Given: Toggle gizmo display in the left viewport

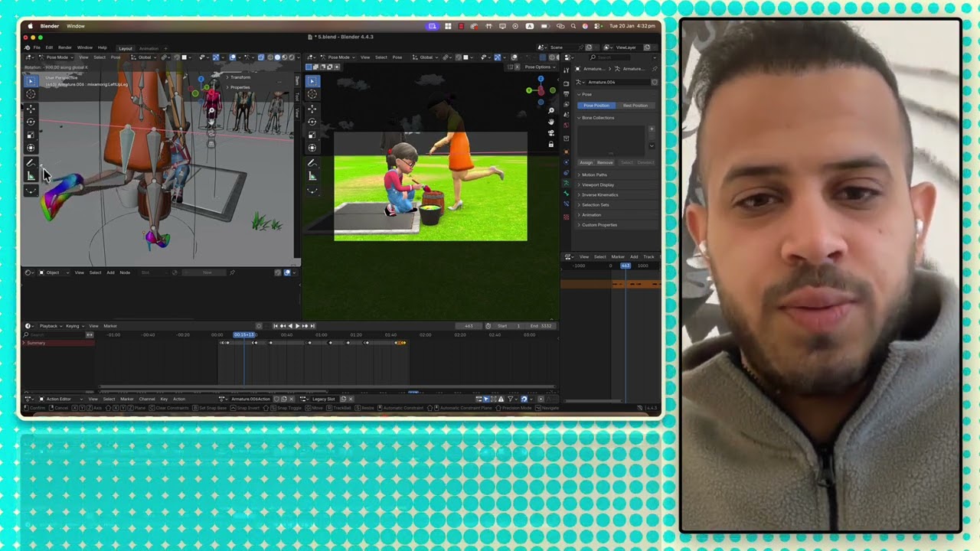Looking at the screenshot, I should [216, 57].
